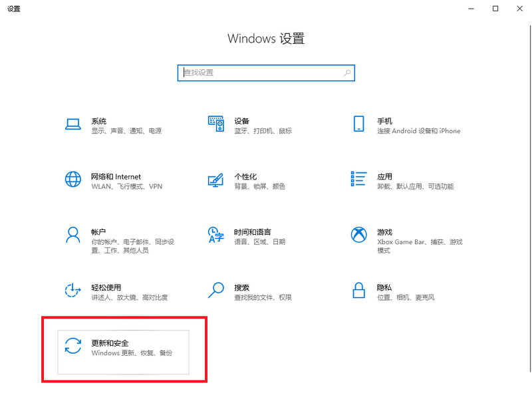Open 更新和安全 settings title
532x397 pixels.
(x=110, y=343)
